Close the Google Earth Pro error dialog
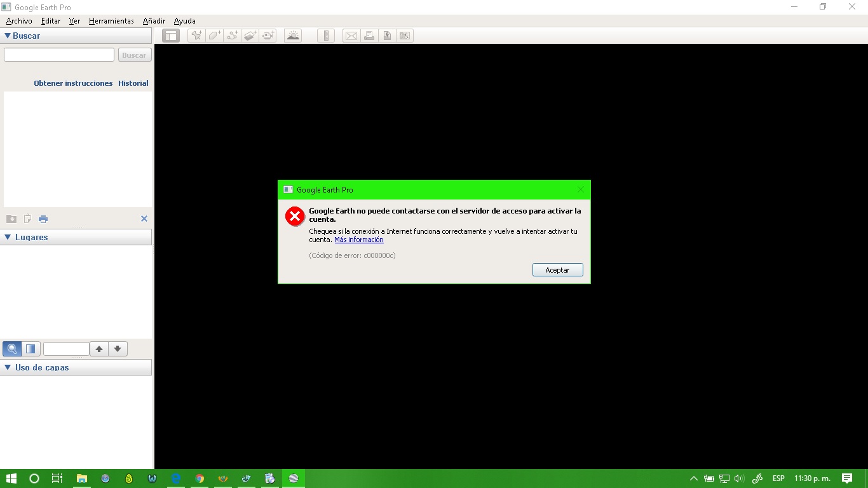868x488 pixels. pyautogui.click(x=580, y=189)
